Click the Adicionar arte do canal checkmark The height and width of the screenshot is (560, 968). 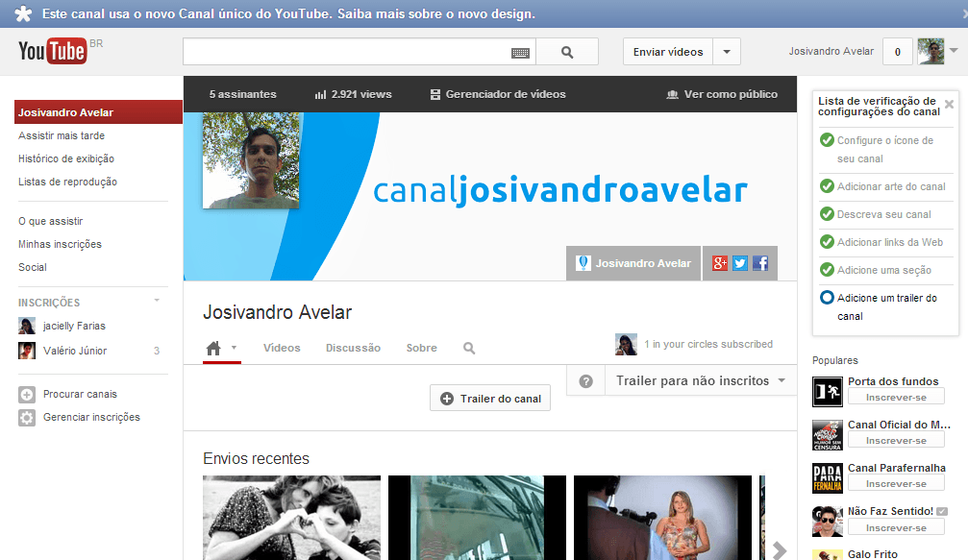tap(827, 185)
